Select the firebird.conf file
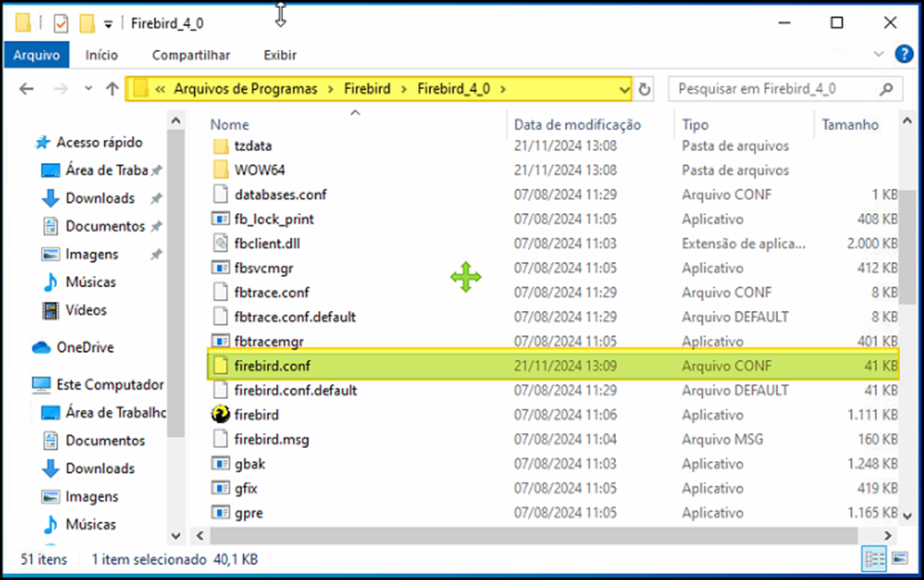Image resolution: width=924 pixels, height=580 pixels. [553, 366]
